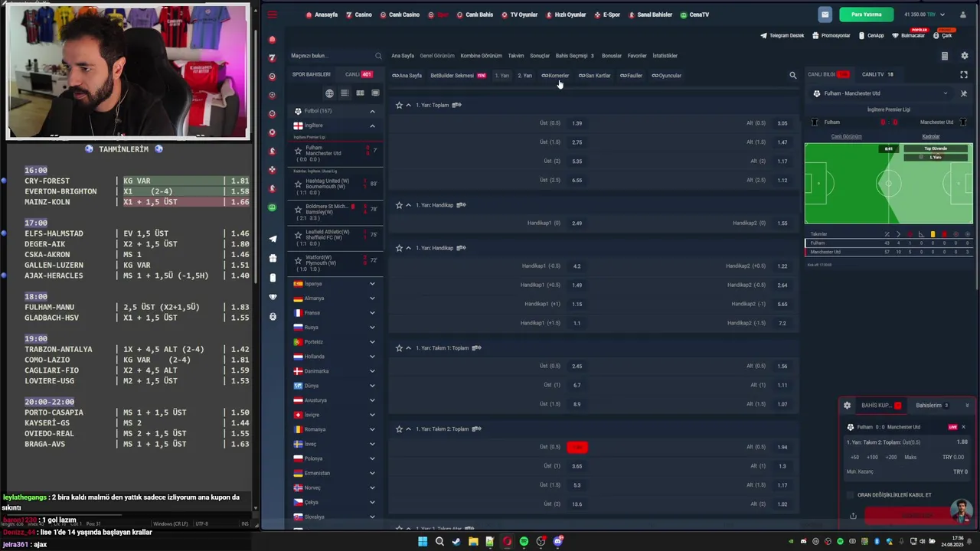
Task: Favorite the Hashtag United (W) match star
Action: (299, 184)
